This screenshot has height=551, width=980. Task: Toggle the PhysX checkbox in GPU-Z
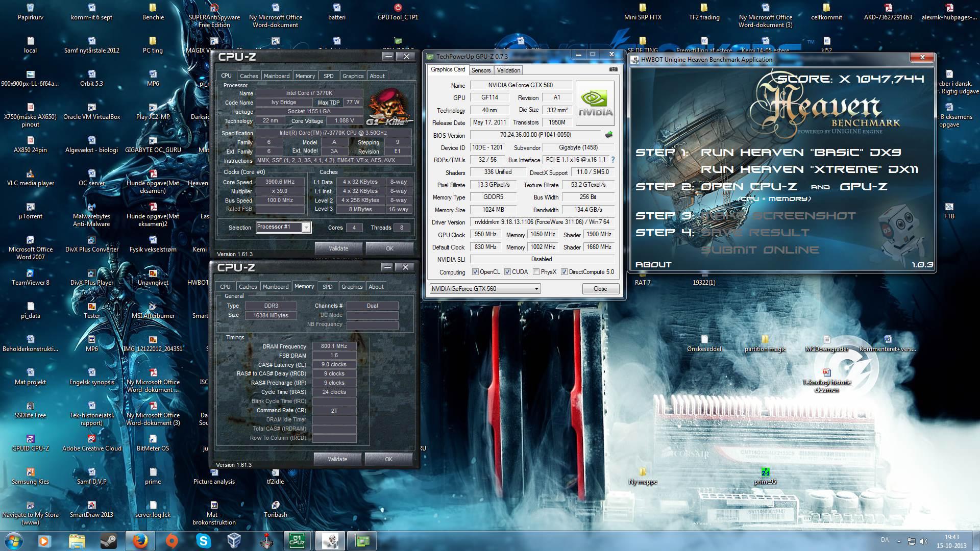coord(536,272)
